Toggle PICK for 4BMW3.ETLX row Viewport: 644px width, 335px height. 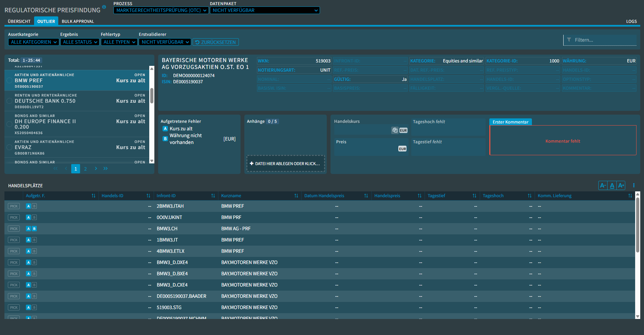[x=14, y=251]
